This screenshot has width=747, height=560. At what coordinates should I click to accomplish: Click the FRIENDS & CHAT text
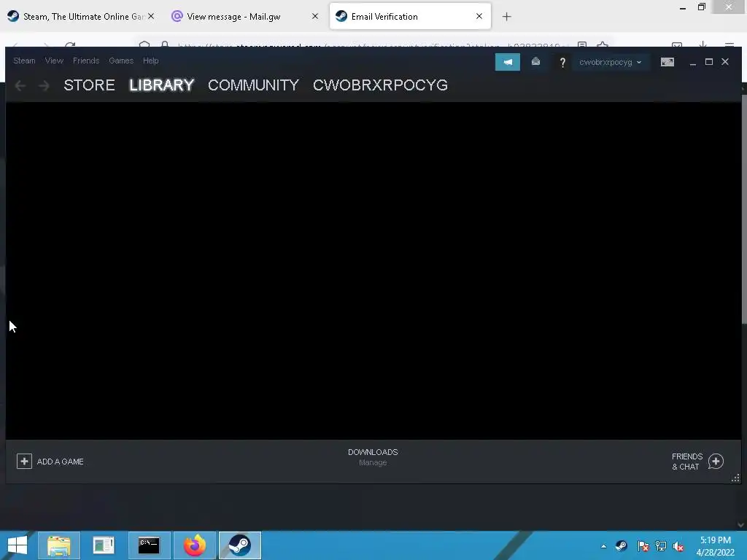[x=686, y=462]
